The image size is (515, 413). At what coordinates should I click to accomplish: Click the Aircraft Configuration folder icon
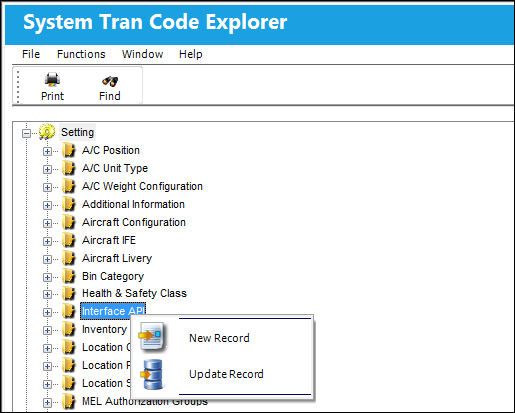pyautogui.click(x=69, y=222)
